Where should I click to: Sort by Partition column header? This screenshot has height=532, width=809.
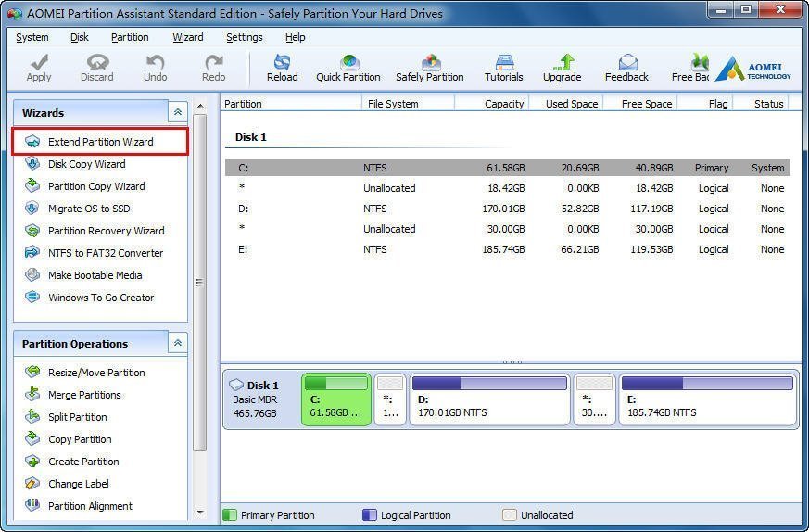(291, 104)
